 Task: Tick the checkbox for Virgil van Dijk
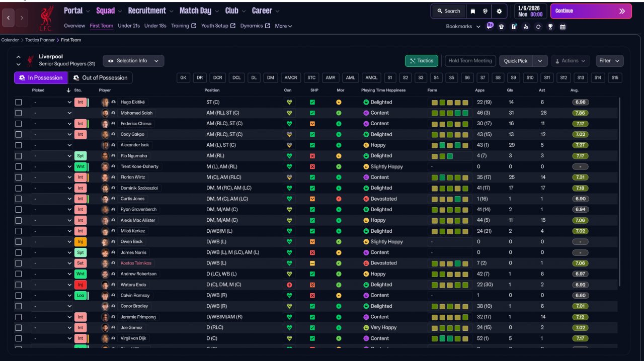(x=19, y=338)
